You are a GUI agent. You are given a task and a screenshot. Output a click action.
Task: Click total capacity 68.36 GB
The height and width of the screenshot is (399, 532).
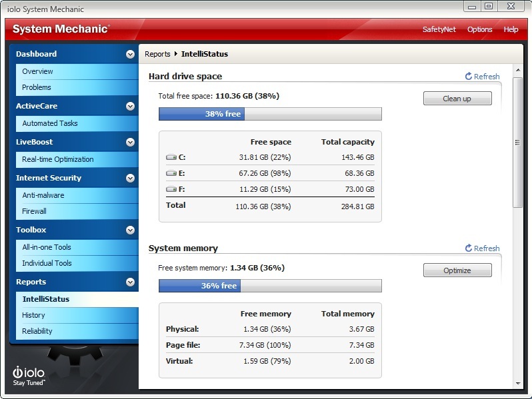pyautogui.click(x=359, y=173)
